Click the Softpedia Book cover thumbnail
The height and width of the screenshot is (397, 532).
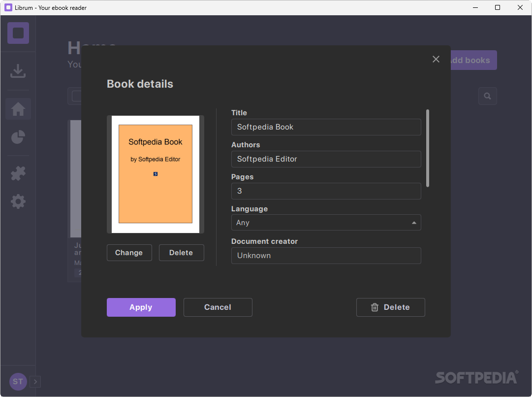pyautogui.click(x=156, y=174)
